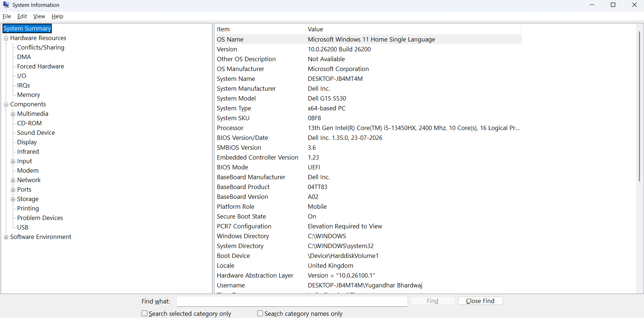Tick the Search category names only checkbox
Viewport: 644px width, 318px height.
tap(260, 313)
